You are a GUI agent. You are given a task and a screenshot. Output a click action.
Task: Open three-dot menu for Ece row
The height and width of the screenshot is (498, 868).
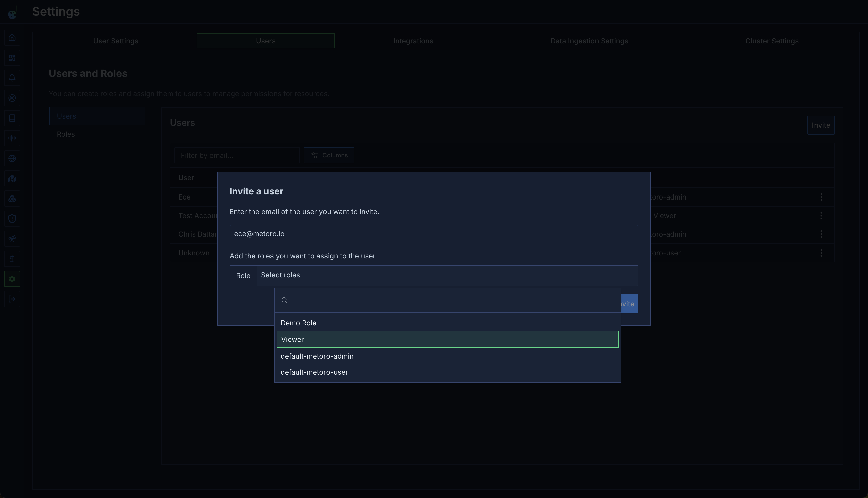tap(821, 197)
